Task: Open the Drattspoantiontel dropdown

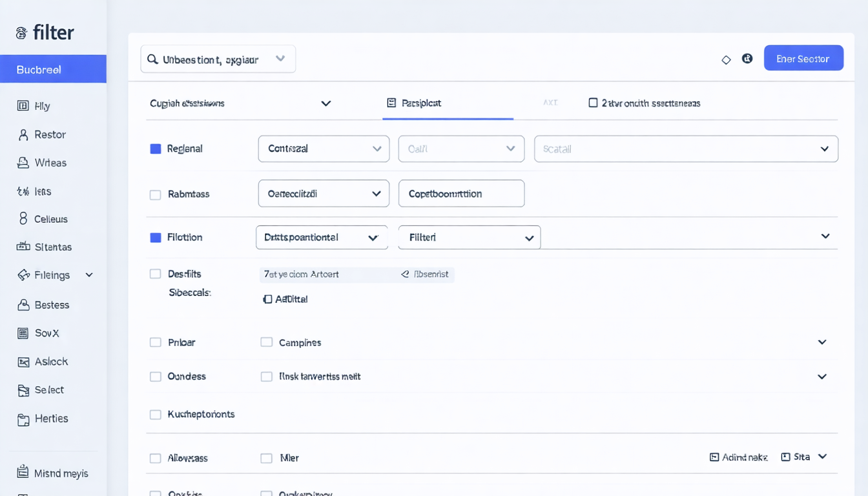Action: click(x=322, y=238)
